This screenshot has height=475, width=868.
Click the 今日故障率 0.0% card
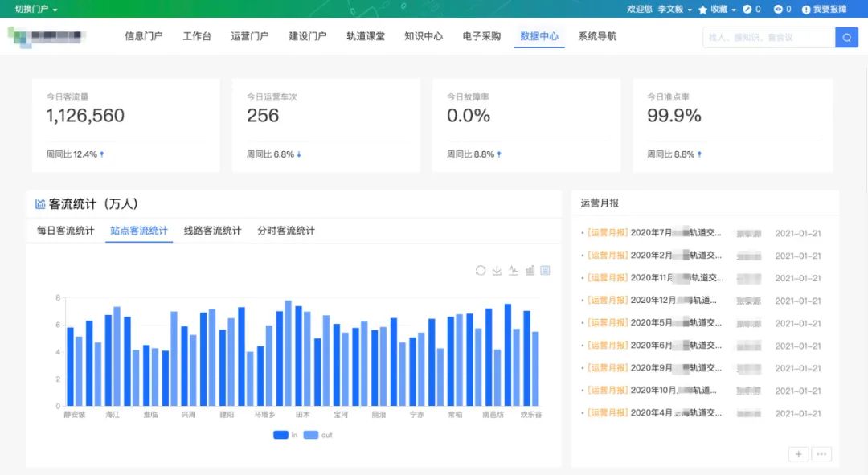[x=526, y=125]
